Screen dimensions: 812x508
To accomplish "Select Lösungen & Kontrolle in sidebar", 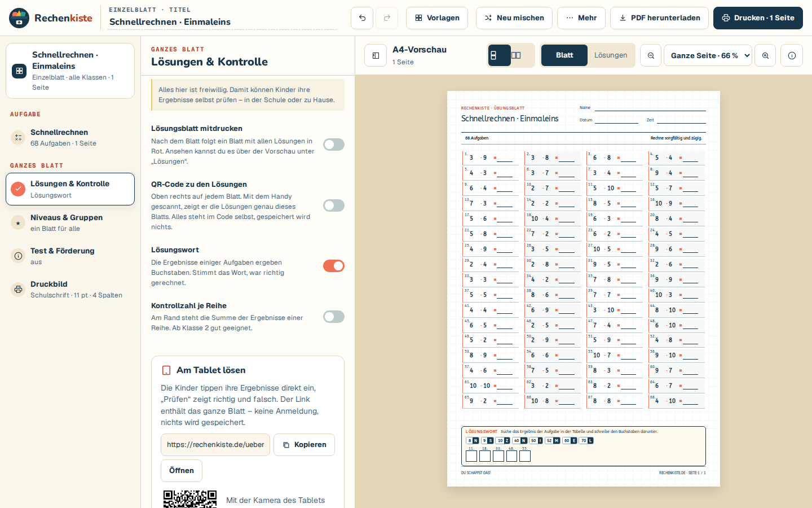I will (x=70, y=189).
